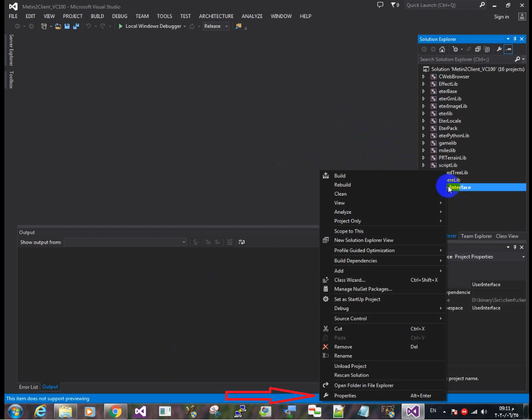Toggle Preview Selected Items in Solution Explorer
Image resolution: width=532 pixels, height=420 pixels.
click(508, 49)
